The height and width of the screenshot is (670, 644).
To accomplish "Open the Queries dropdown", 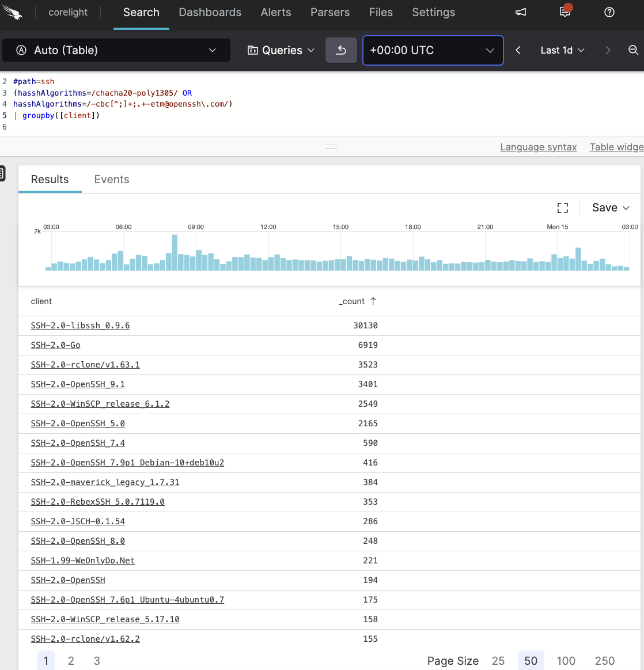I will coord(281,50).
